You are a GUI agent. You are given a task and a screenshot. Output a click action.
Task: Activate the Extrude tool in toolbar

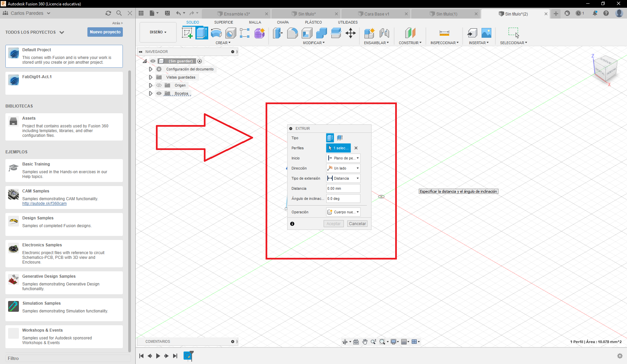[202, 33]
